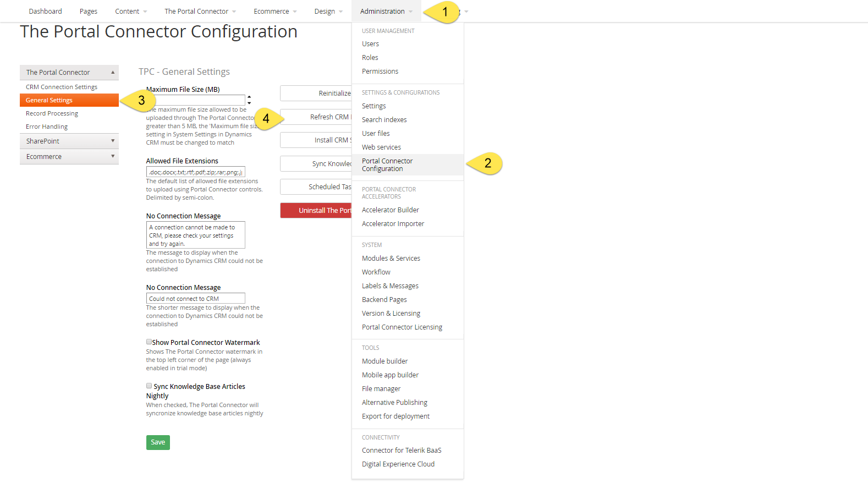Click the long No Connection Message textarea
The image size is (868, 483).
coord(196,235)
